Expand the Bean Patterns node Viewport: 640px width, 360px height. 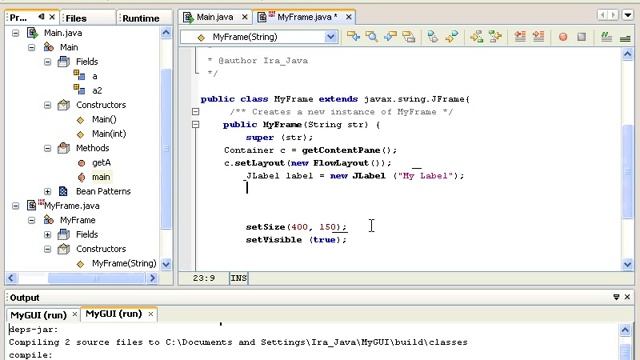48,191
